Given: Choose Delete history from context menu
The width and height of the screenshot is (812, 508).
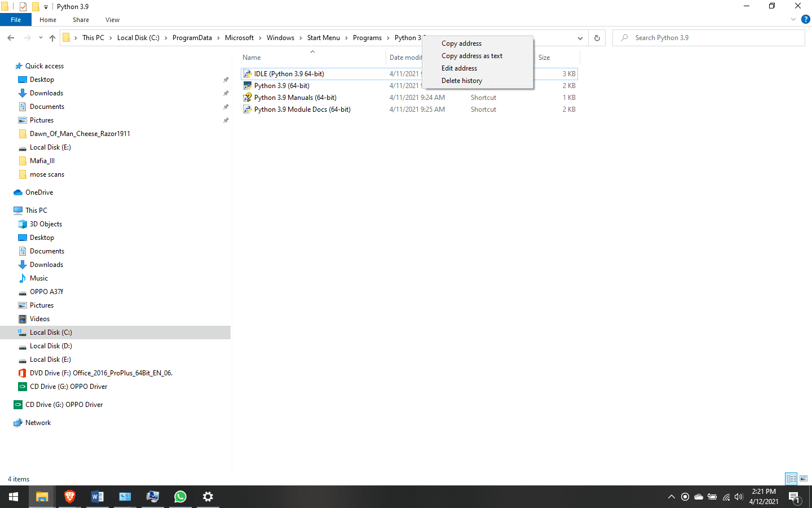Looking at the screenshot, I should (478, 81).
